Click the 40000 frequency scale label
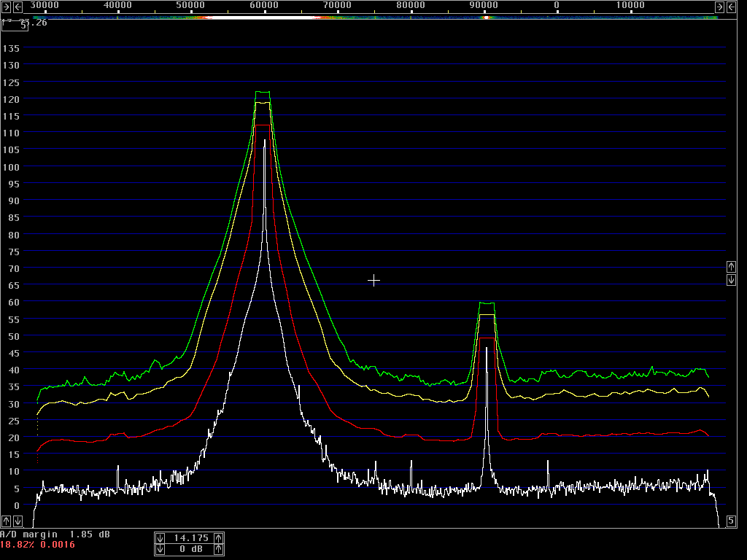The height and width of the screenshot is (560, 747). [117, 5]
